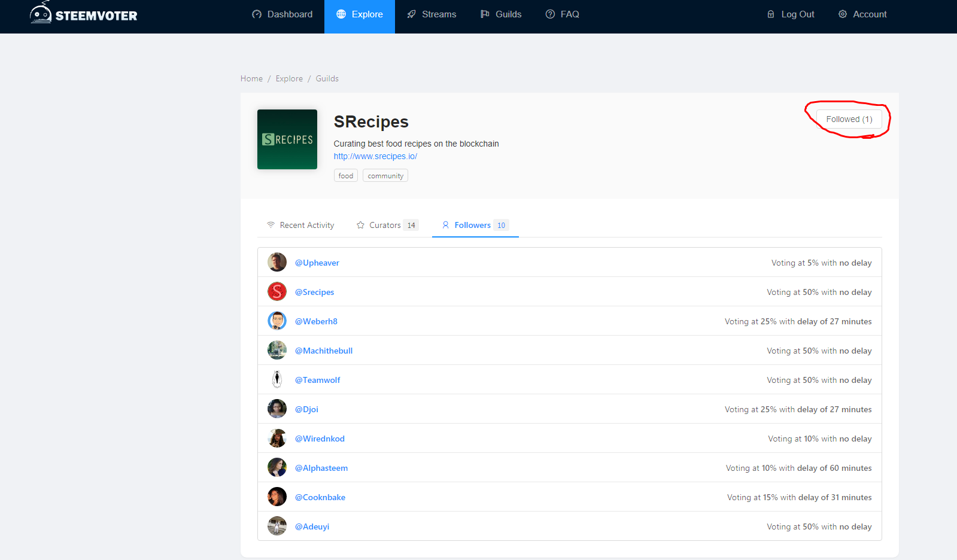
Task: Open @Weberh8's profile link
Action: point(316,321)
